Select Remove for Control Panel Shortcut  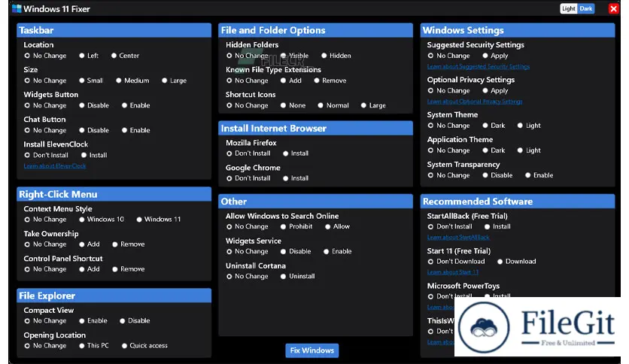[x=129, y=269]
